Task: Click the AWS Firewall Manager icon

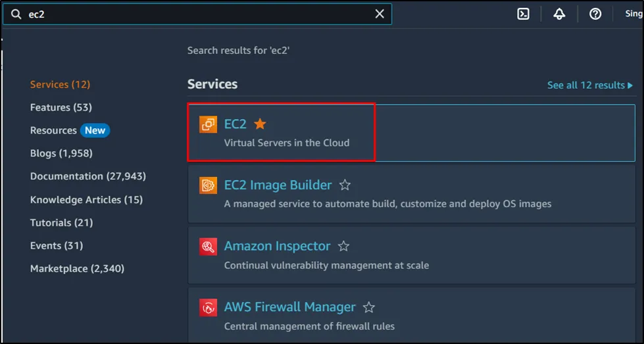Action: [208, 307]
